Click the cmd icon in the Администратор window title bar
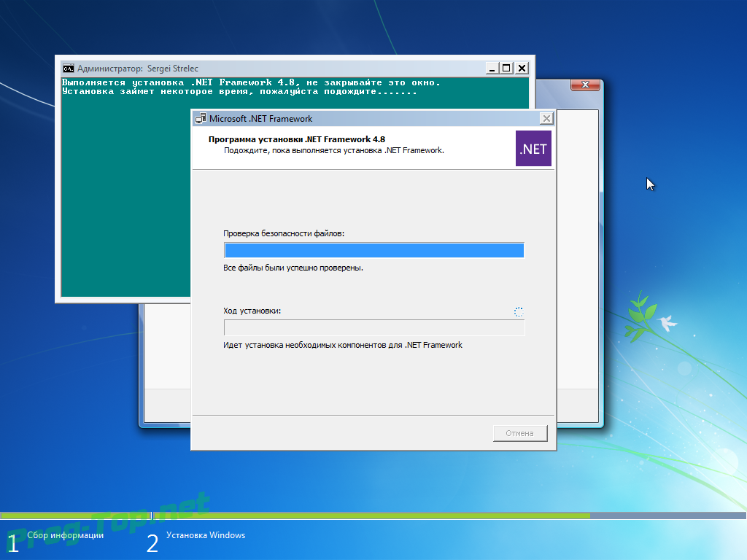 [69, 69]
